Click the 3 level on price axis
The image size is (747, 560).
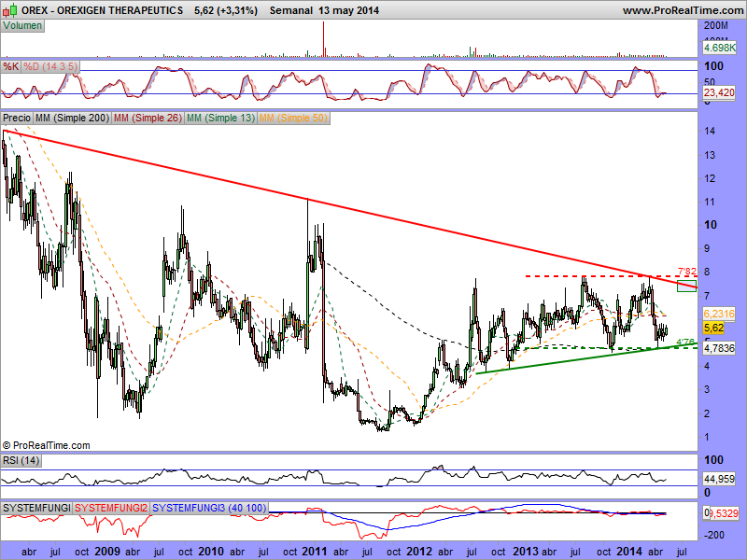707,389
